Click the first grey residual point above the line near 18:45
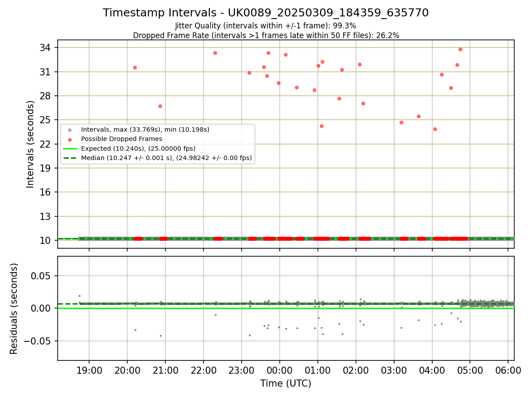Viewport: 532px width, 399px height. coord(79,296)
